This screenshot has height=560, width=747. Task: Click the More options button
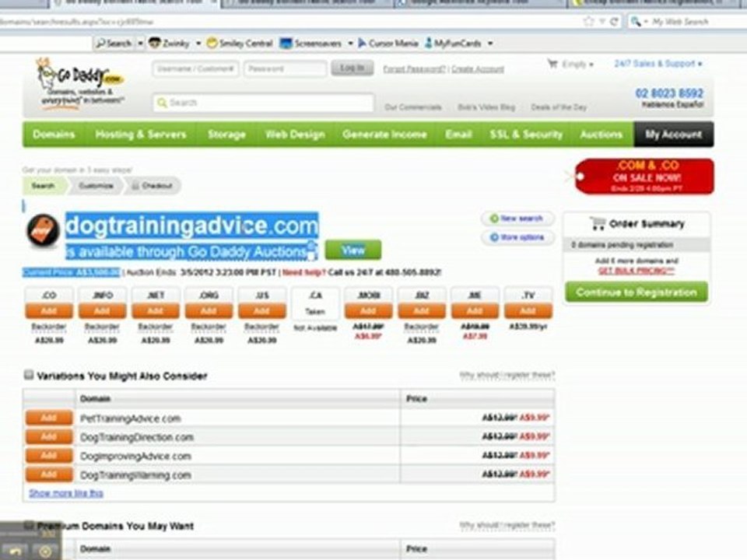(x=517, y=237)
